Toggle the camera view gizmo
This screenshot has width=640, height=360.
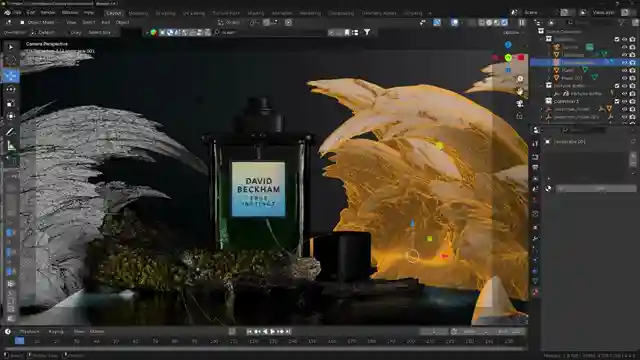click(520, 104)
